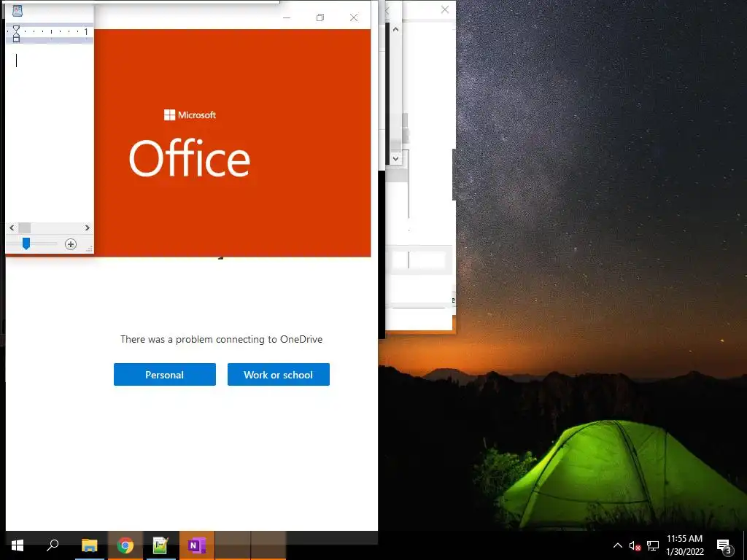
Task: Choose the Personal account button
Action: click(164, 374)
